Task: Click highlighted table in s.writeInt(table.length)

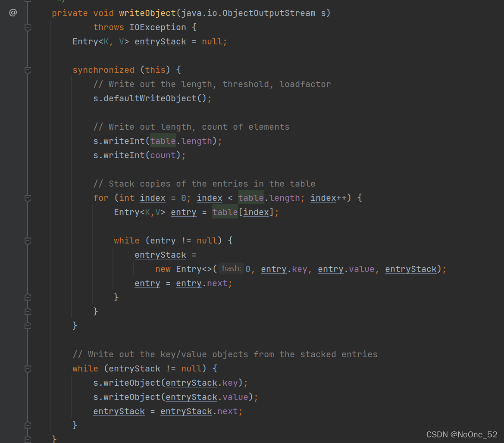Action: [x=163, y=141]
